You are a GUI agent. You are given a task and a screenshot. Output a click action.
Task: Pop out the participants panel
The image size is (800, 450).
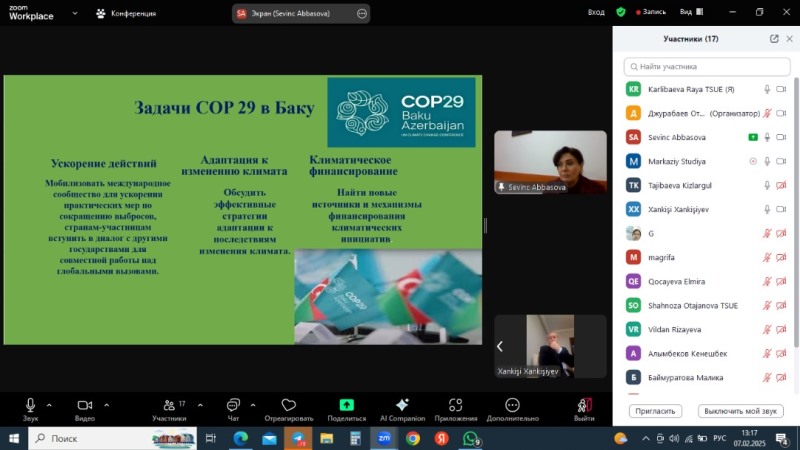(774, 39)
